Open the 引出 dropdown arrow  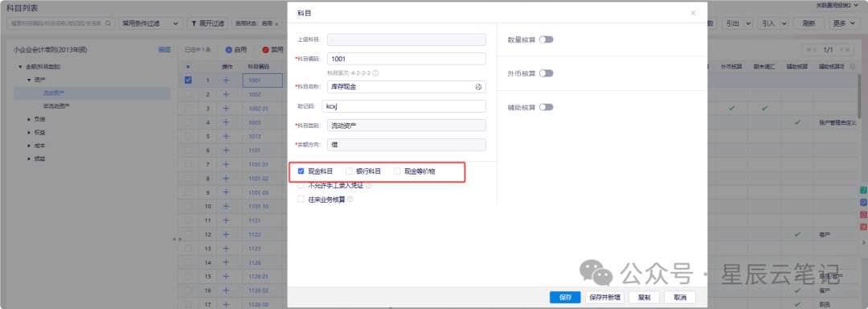click(x=748, y=23)
